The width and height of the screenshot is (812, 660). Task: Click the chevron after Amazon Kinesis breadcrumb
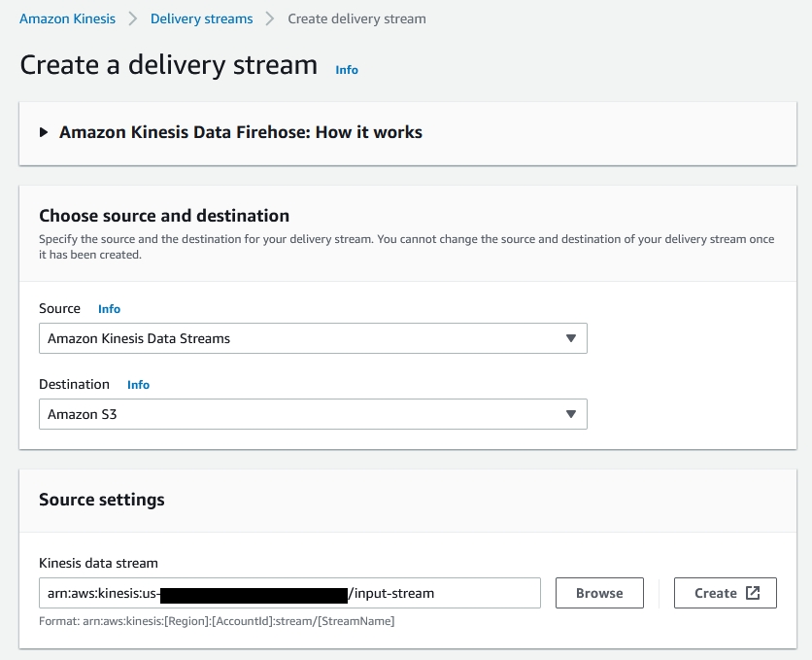132,18
